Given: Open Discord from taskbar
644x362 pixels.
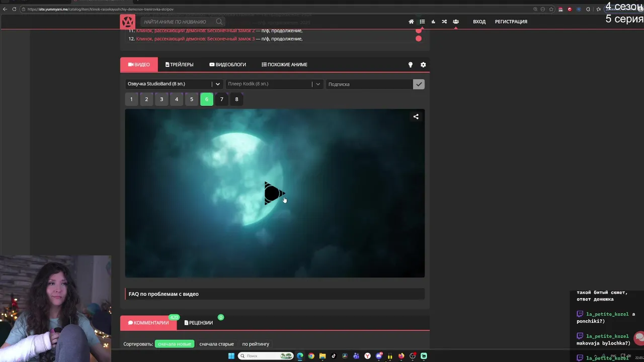Looking at the screenshot, I should [x=379, y=356].
